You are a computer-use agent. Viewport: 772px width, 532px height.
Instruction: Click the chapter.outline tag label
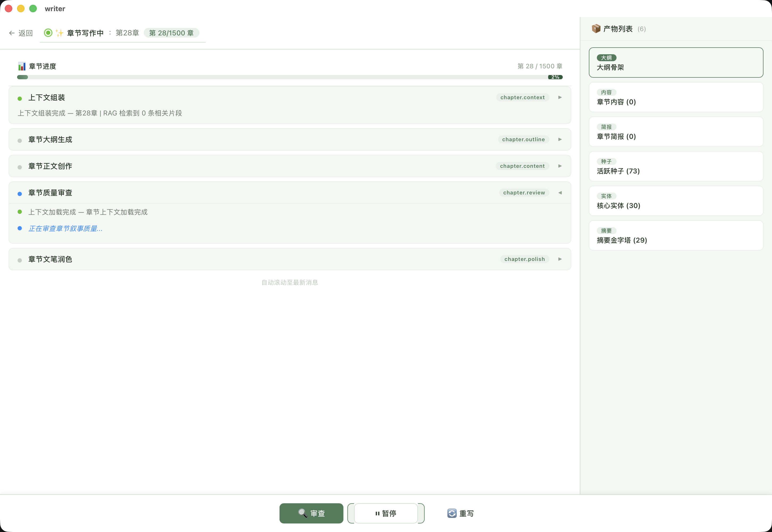[x=523, y=139]
